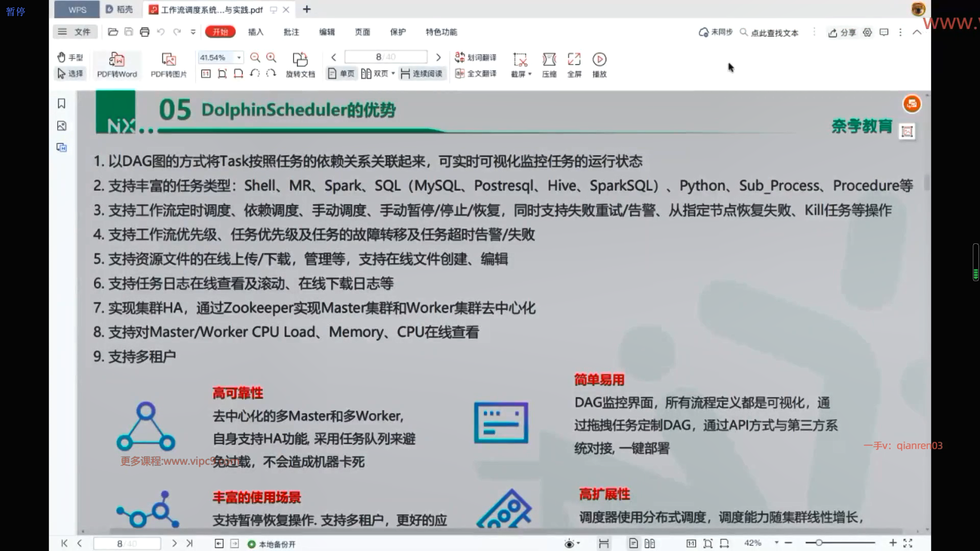Expand the 双页 double page dropdown arrow
This screenshot has width=980, height=551.
pos(393,73)
